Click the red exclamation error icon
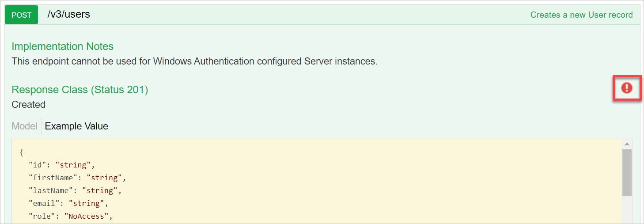Viewport: 644px width, 224px height. tap(626, 88)
